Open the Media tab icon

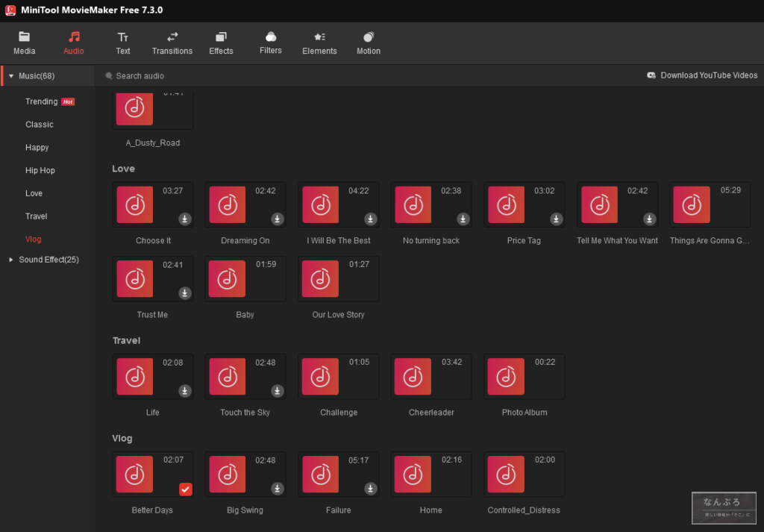point(24,37)
